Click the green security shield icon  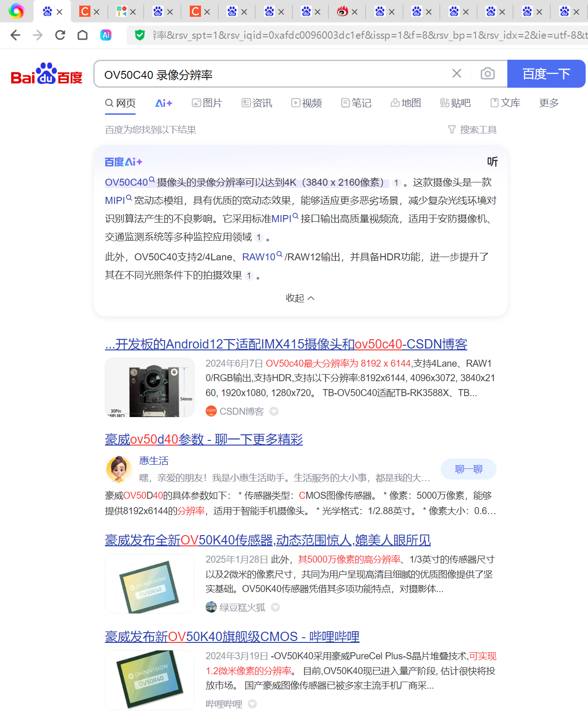[140, 35]
